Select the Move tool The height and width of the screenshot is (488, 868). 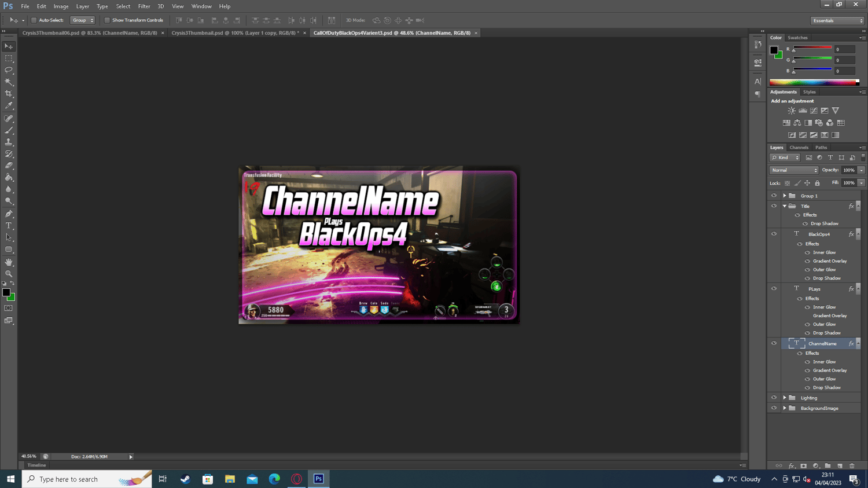(9, 46)
